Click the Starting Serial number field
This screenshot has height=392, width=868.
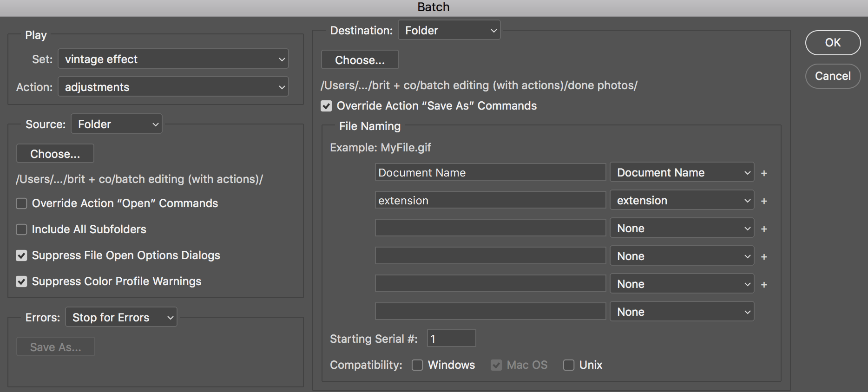point(452,339)
